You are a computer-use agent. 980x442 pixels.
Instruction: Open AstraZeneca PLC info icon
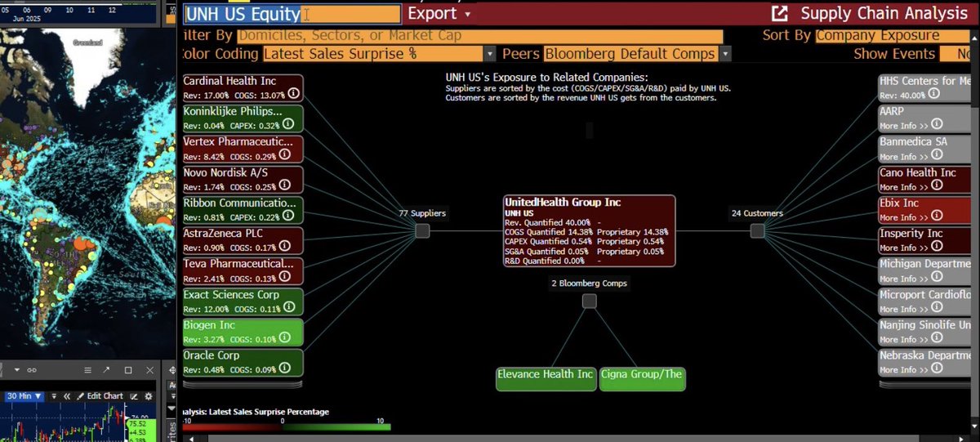(283, 248)
